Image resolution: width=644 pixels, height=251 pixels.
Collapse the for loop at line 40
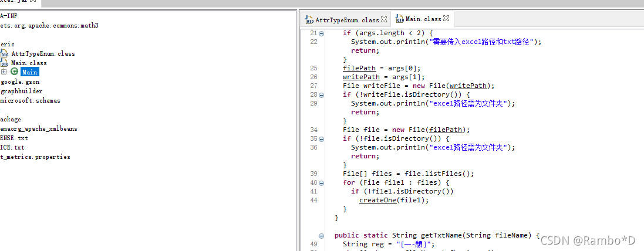(x=321, y=182)
